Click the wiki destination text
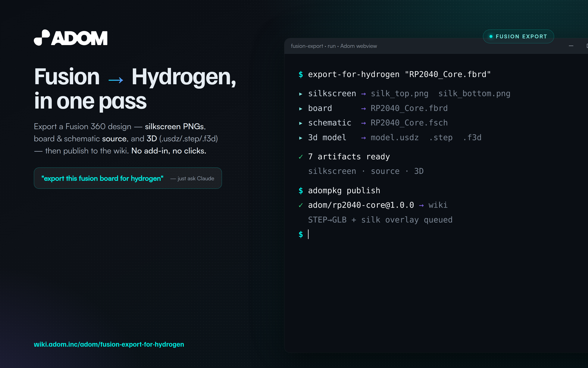This screenshot has width=588, height=368. 438,205
